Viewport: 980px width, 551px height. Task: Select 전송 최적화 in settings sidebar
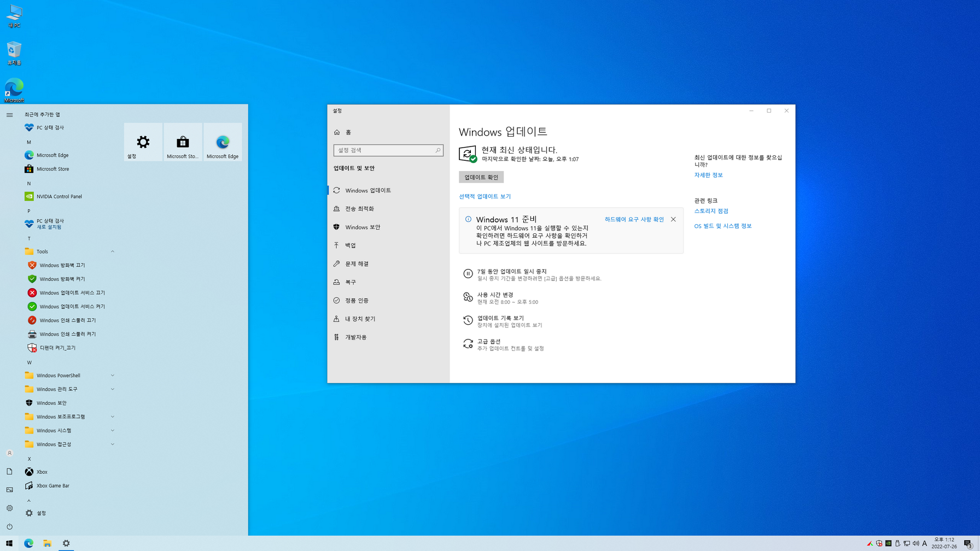pos(388,209)
